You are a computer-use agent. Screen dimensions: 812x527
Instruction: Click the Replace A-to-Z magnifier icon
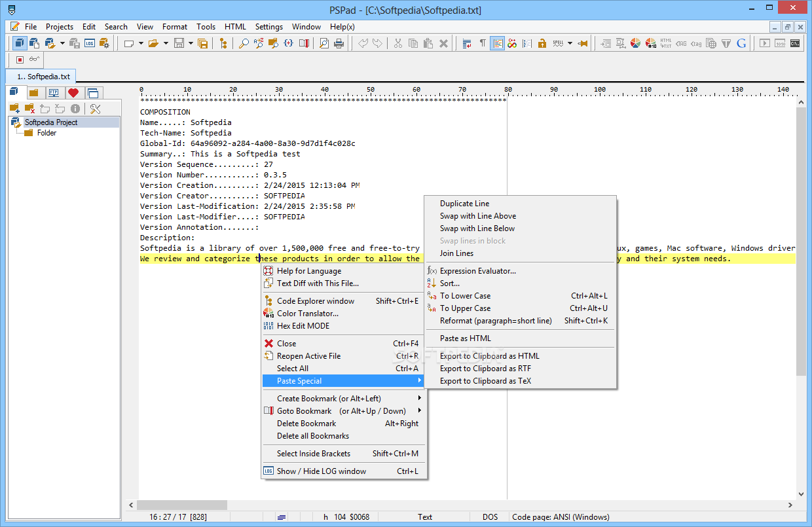[259, 43]
